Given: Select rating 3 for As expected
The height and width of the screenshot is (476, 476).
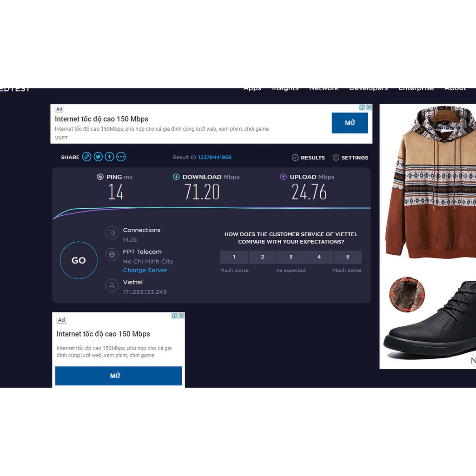Looking at the screenshot, I should [291, 257].
